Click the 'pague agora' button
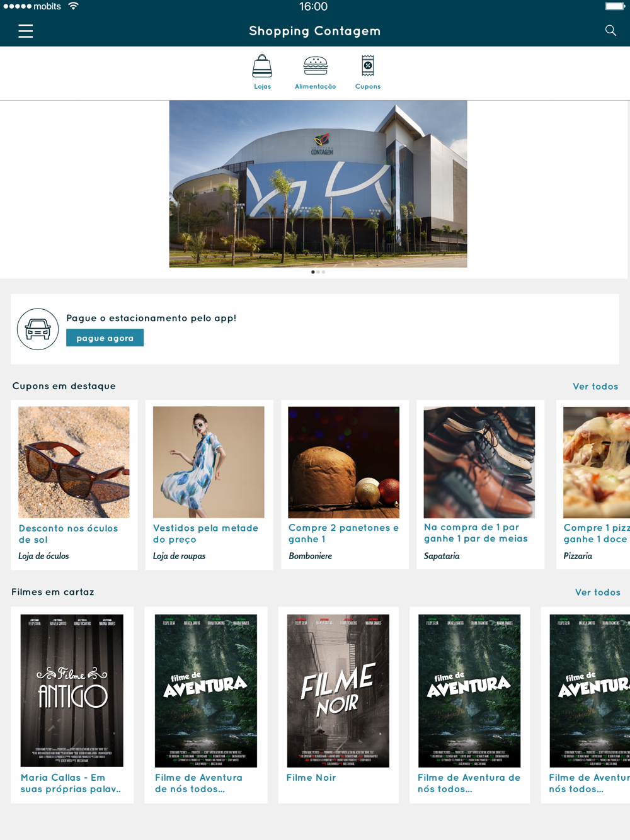Screen dimensions: 630x840 tap(105, 338)
